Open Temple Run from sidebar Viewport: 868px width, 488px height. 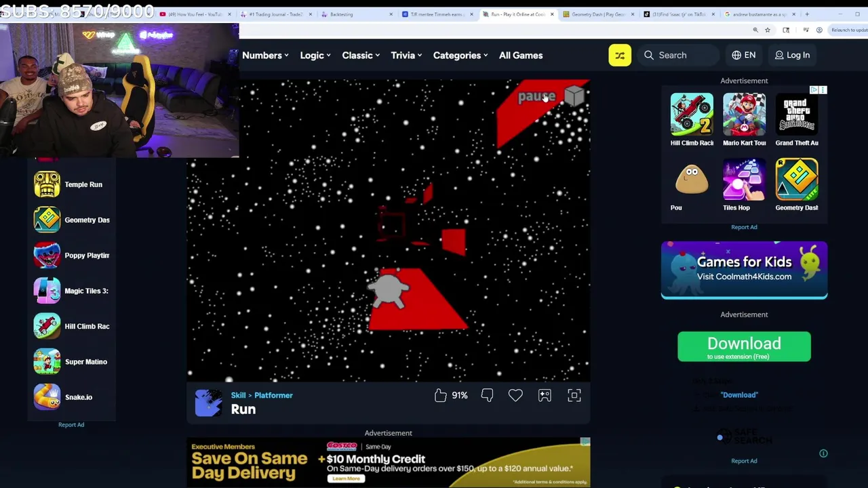pos(47,184)
